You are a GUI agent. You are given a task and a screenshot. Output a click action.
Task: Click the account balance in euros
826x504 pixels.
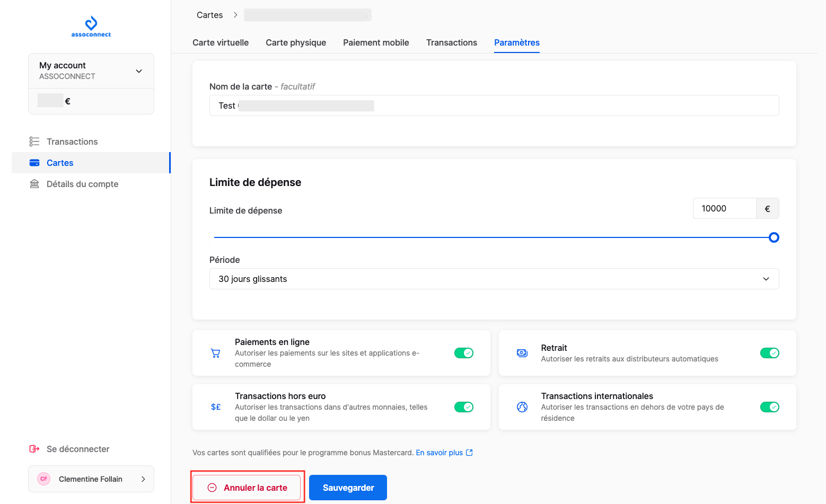click(x=54, y=101)
